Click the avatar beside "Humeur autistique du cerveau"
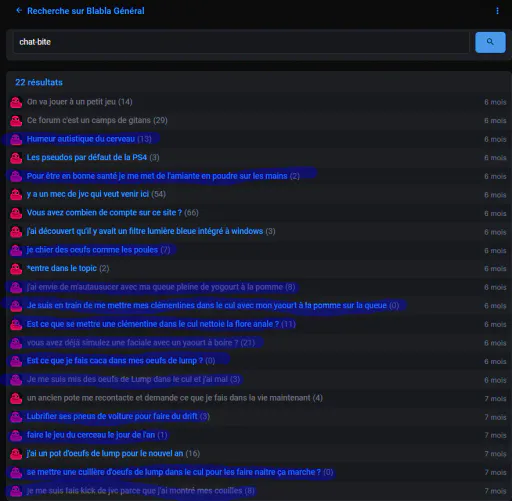The height and width of the screenshot is (501, 512). pyautogui.click(x=16, y=139)
